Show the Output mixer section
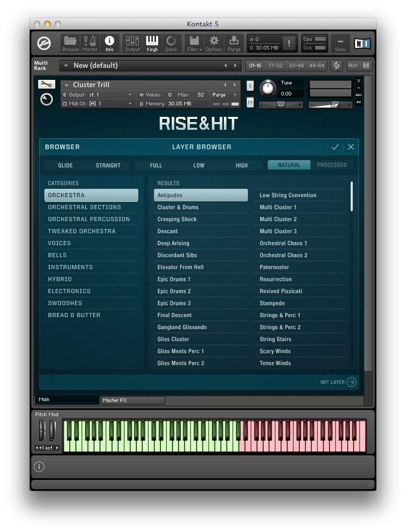 click(132, 43)
